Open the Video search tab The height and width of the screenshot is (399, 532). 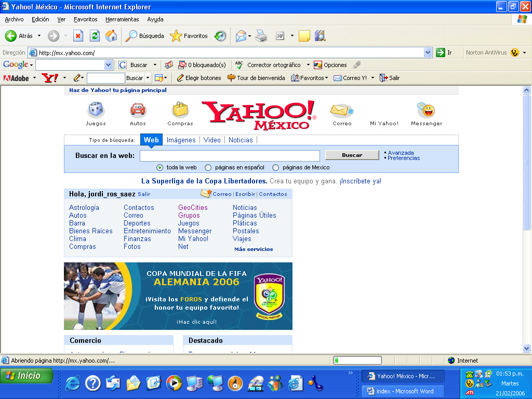pyautogui.click(x=212, y=140)
